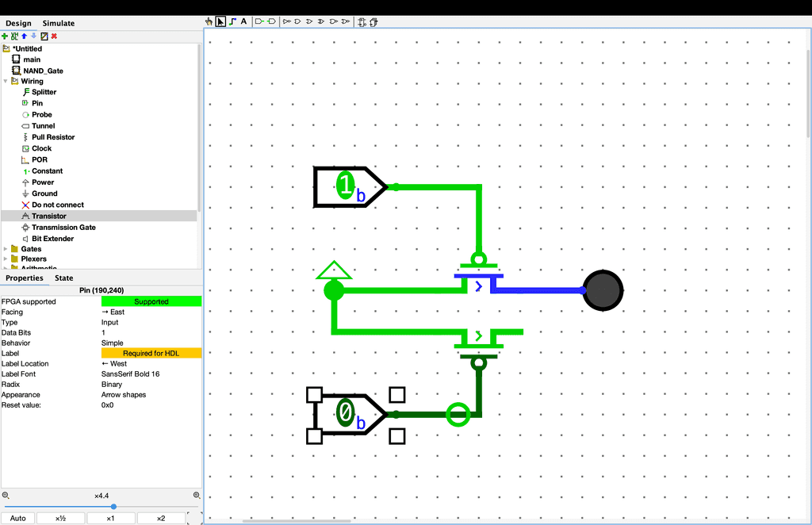Select the Text tool 'A'
812x525 pixels.
click(243, 21)
